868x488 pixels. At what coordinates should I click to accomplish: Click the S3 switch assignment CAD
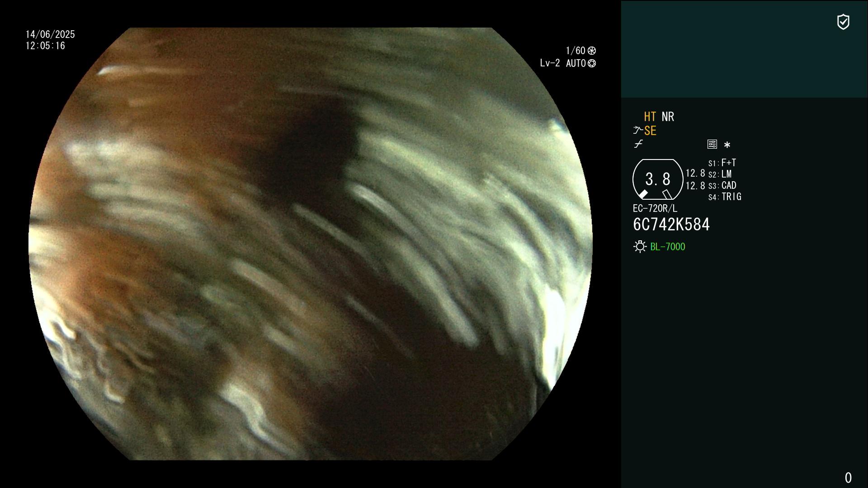tap(722, 185)
